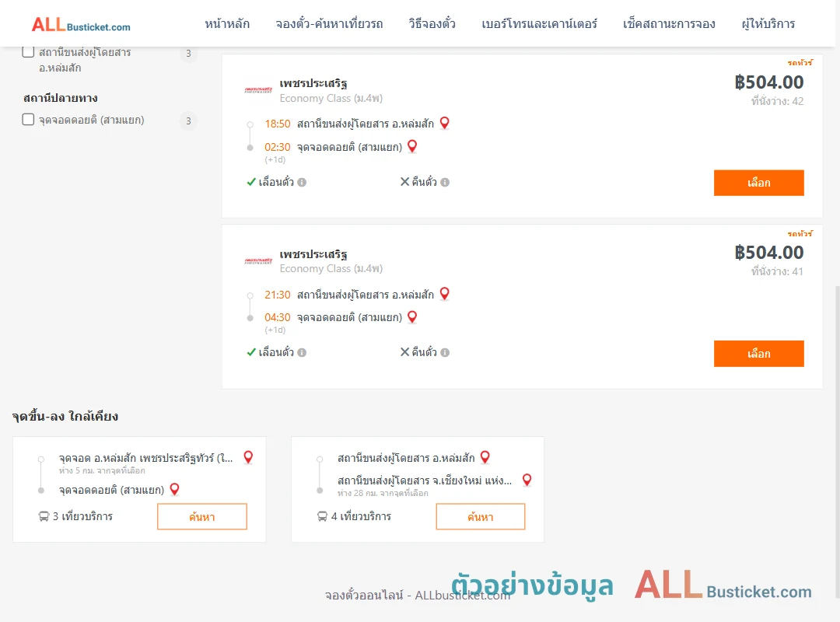
Task: Click คืนตั๋ว info icon on 18:50 trip
Action: pyautogui.click(x=445, y=182)
